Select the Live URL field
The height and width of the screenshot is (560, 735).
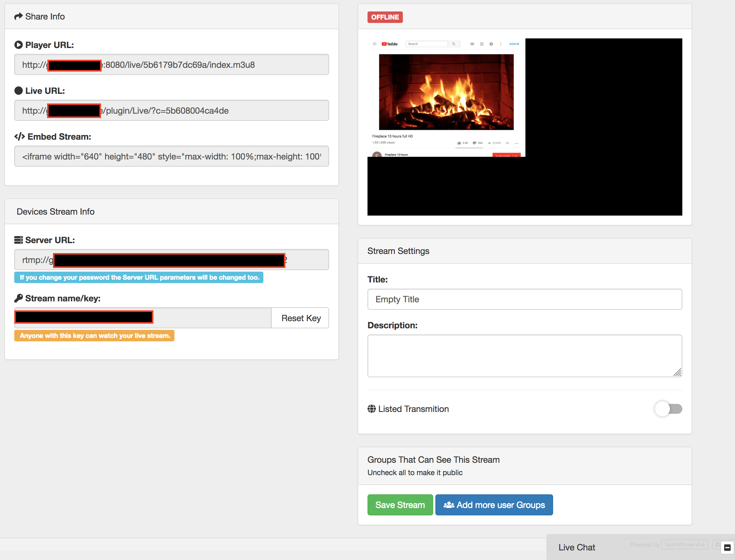(171, 110)
